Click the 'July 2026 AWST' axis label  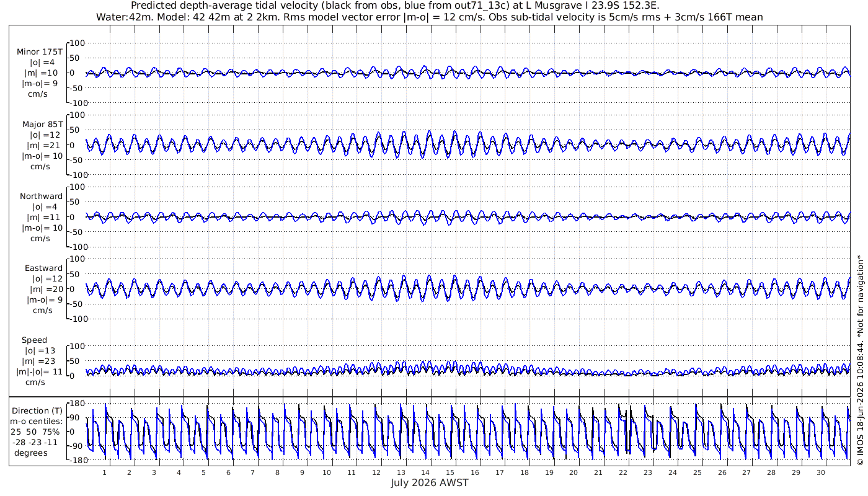[430, 483]
